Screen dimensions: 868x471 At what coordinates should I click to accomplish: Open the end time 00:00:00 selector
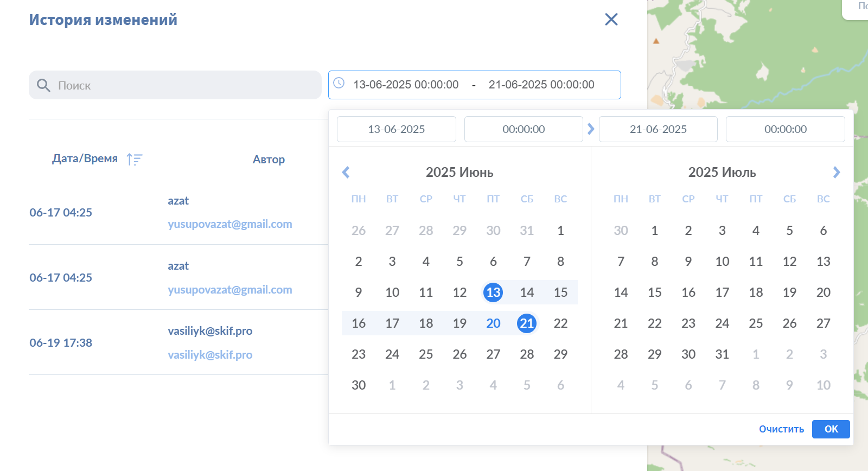pyautogui.click(x=785, y=129)
